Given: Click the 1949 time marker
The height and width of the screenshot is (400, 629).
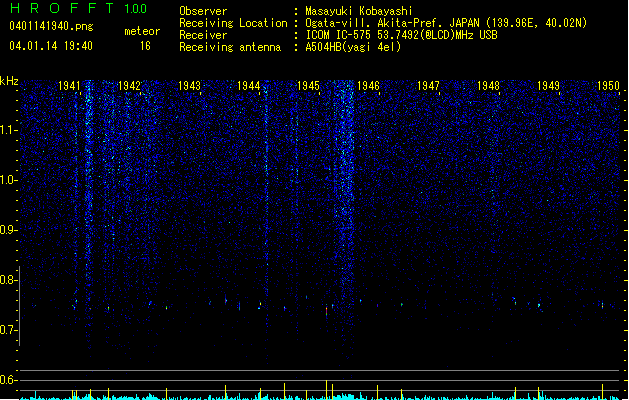Looking at the screenshot, I should coord(548,86).
